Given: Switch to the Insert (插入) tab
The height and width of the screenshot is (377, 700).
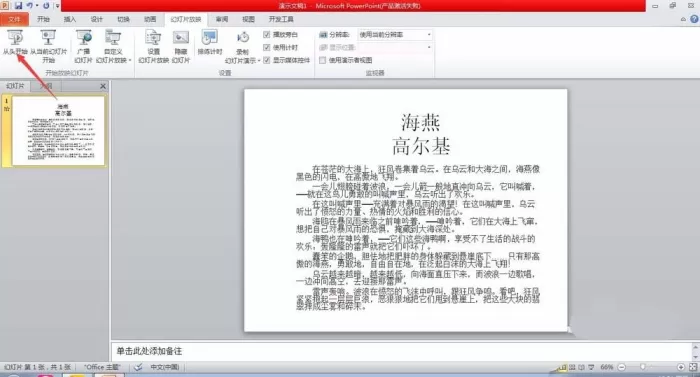Looking at the screenshot, I should click(x=70, y=19).
